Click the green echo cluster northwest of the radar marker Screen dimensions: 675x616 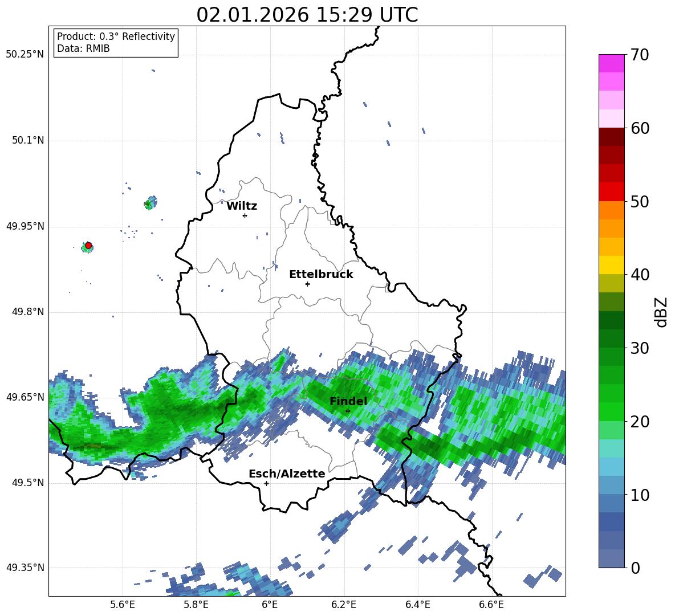coord(151,203)
